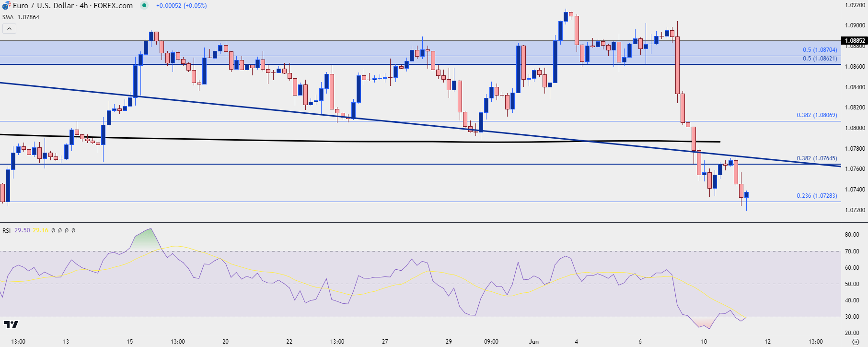Image resolution: width=868 pixels, height=347 pixels.
Task: Click date 20 on time axis
Action: point(225,342)
